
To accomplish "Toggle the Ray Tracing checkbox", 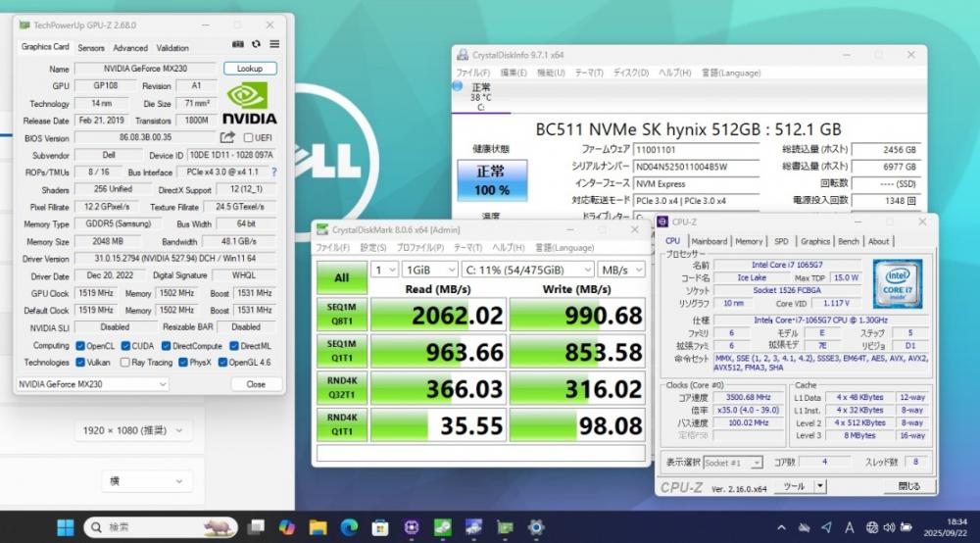I will [125, 362].
